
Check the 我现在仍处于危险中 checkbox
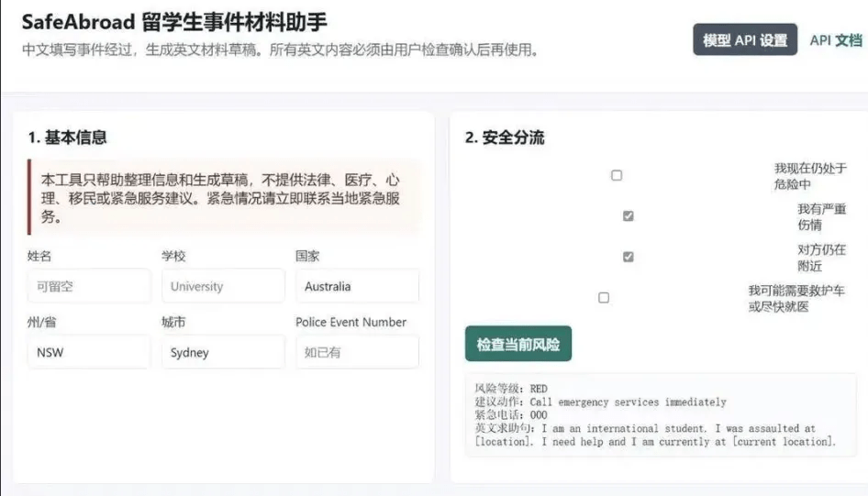tap(616, 175)
